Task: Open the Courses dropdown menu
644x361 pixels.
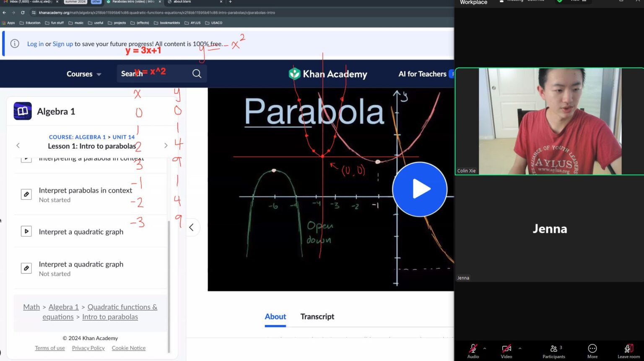Action: [84, 74]
